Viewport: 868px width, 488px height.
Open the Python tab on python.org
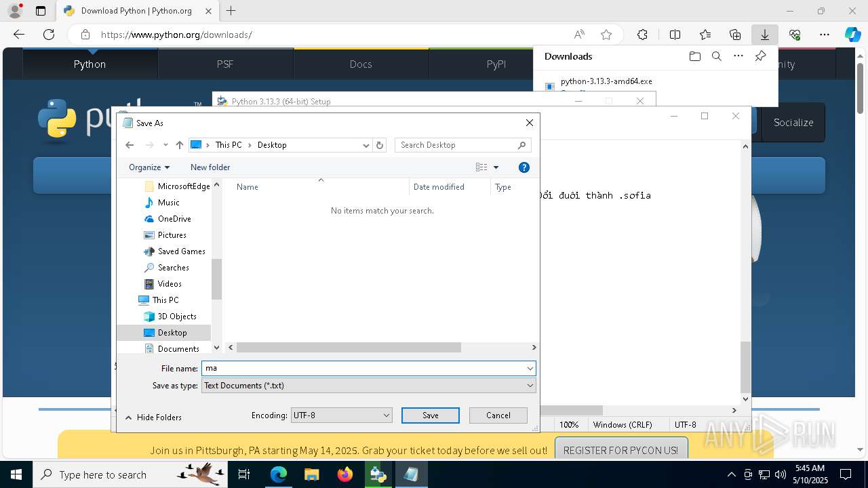tap(90, 64)
